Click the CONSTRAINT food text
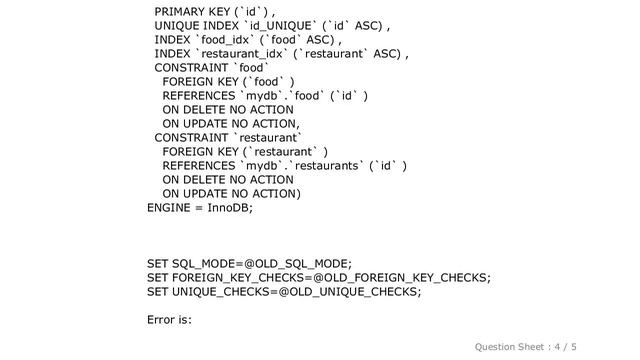The height and width of the screenshot is (360, 640). click(212, 68)
